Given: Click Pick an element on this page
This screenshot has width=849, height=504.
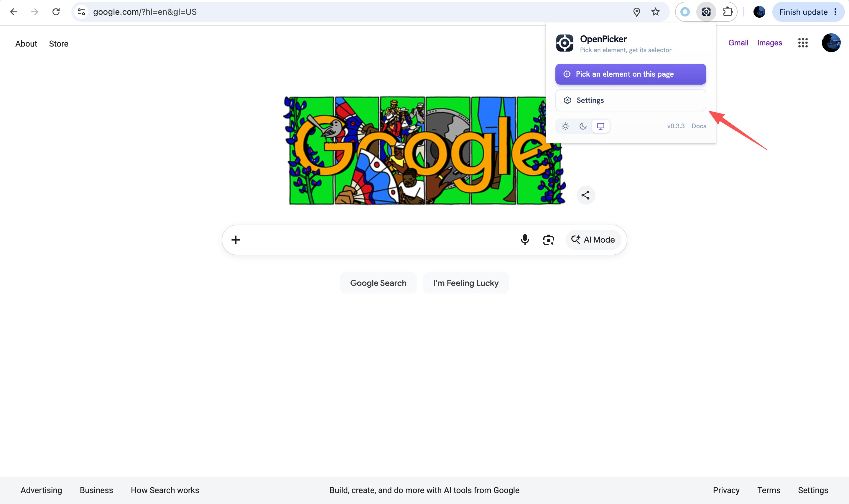Looking at the screenshot, I should click(x=631, y=74).
